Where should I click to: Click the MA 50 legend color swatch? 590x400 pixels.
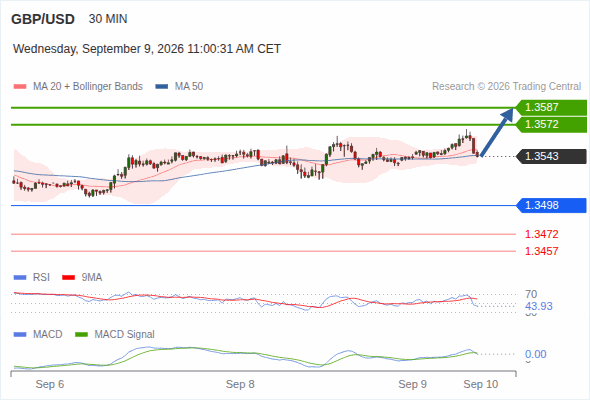(162, 87)
